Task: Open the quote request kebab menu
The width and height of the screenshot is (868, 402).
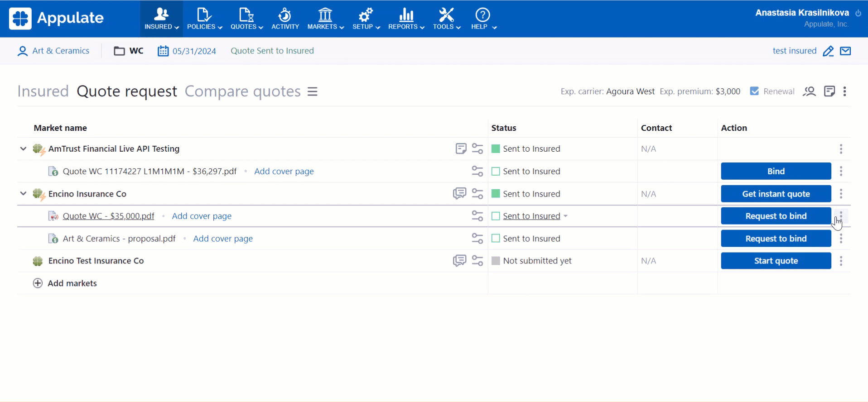Action: click(x=845, y=91)
